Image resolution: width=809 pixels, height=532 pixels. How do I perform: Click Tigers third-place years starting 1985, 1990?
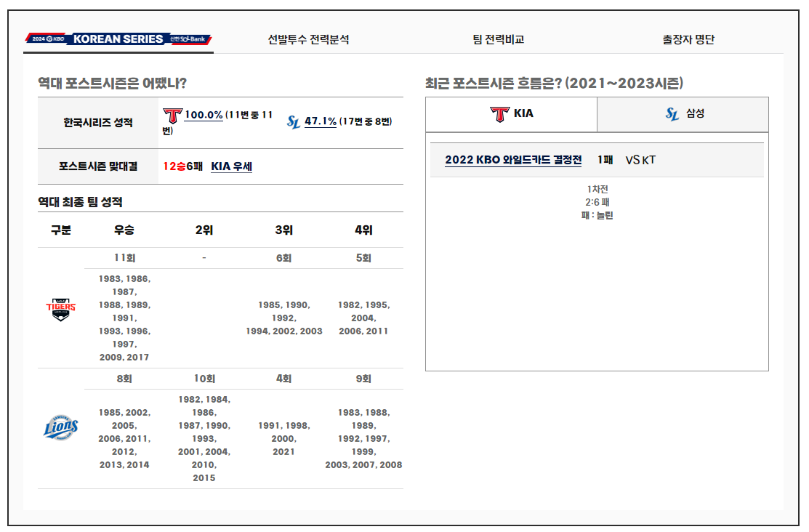283,318
